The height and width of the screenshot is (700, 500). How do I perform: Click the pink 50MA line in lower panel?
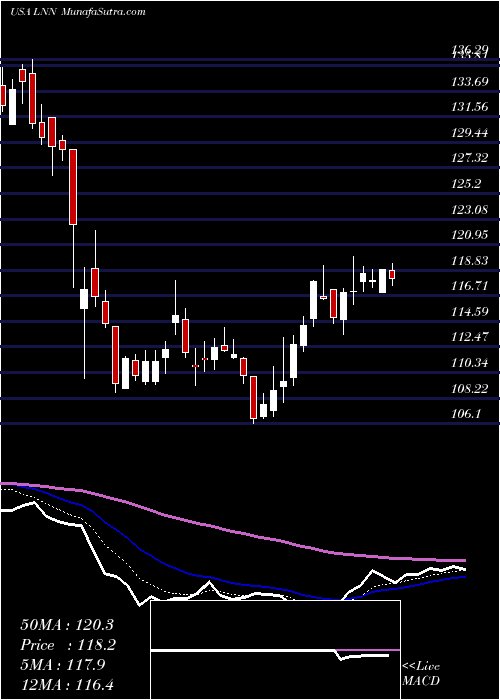[232, 531]
